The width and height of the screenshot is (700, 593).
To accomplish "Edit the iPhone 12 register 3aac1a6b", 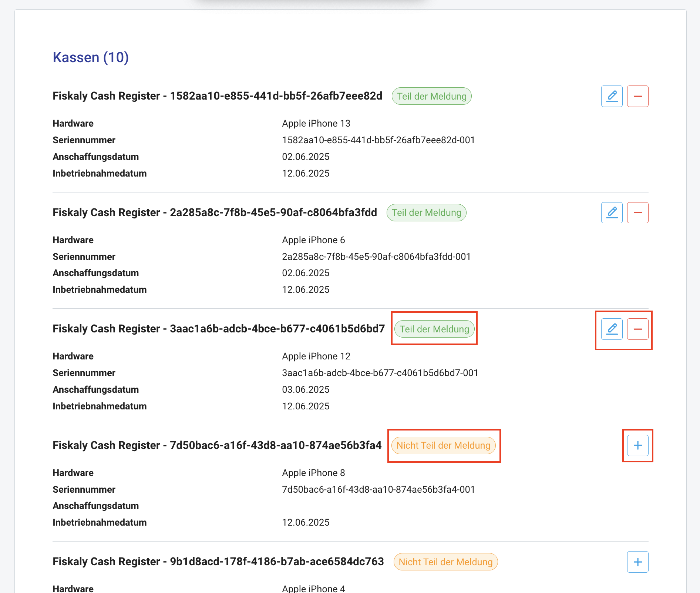I will pos(612,329).
